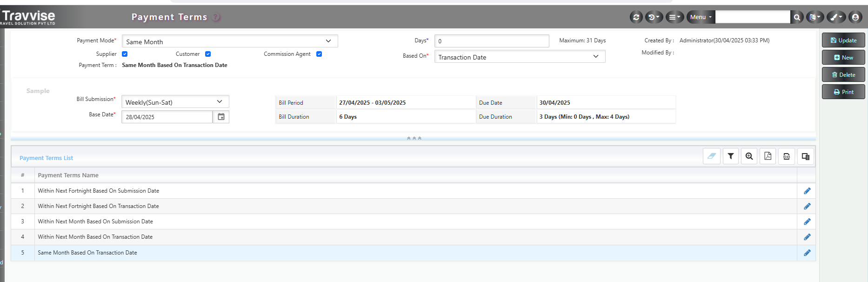The height and width of the screenshot is (282, 868).
Task: Edit Within Next Fortnight Based On Submission Date
Action: point(807,191)
